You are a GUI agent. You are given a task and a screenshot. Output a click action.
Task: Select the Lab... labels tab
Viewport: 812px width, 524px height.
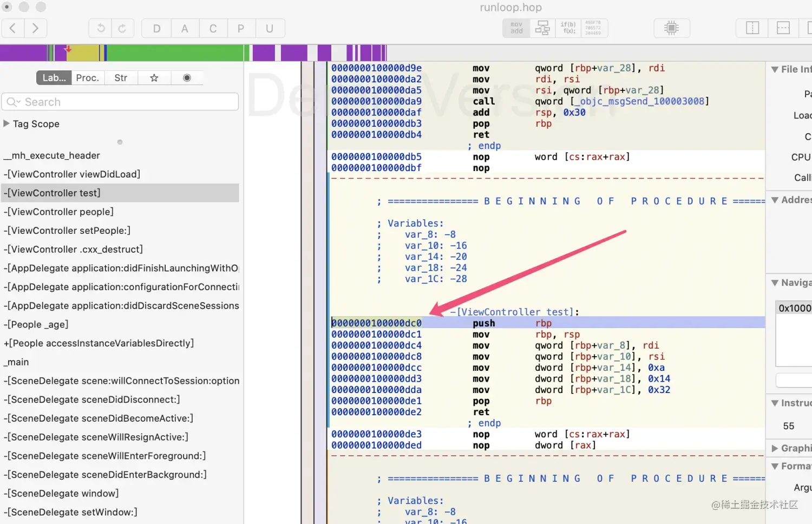[54, 78]
